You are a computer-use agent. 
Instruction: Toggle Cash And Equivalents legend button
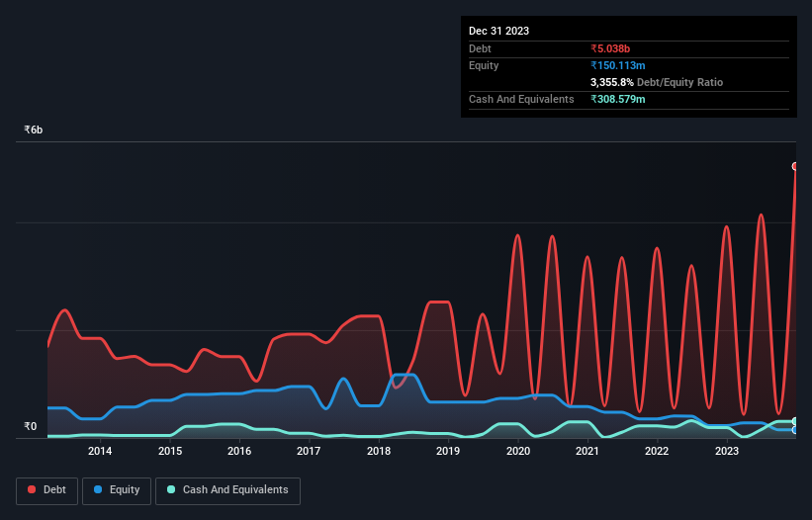click(227, 490)
